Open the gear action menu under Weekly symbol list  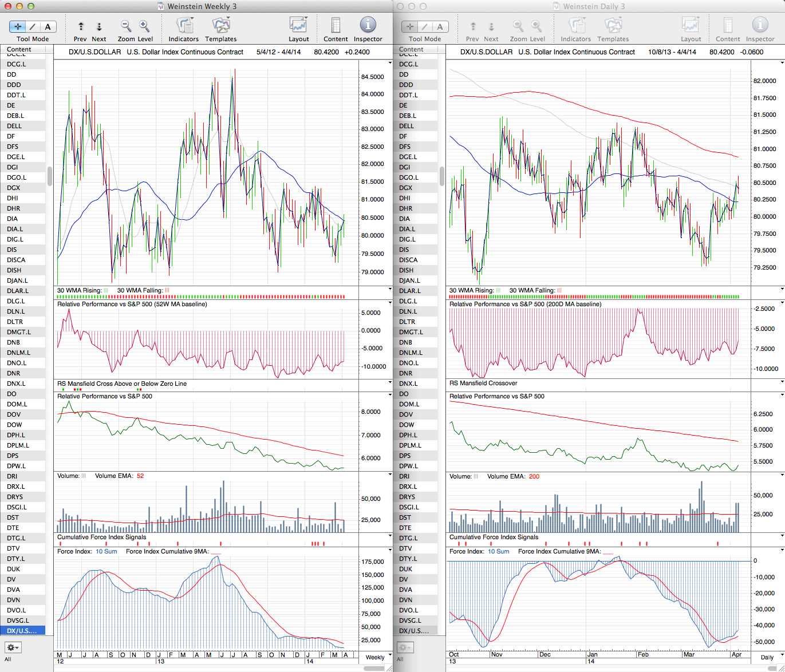(13, 647)
